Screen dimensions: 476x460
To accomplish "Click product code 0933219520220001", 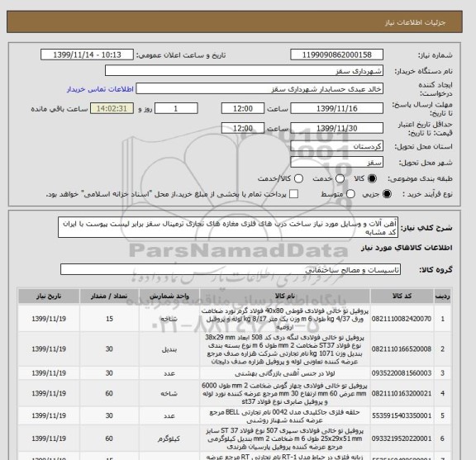I will pyautogui.click(x=402, y=439).
